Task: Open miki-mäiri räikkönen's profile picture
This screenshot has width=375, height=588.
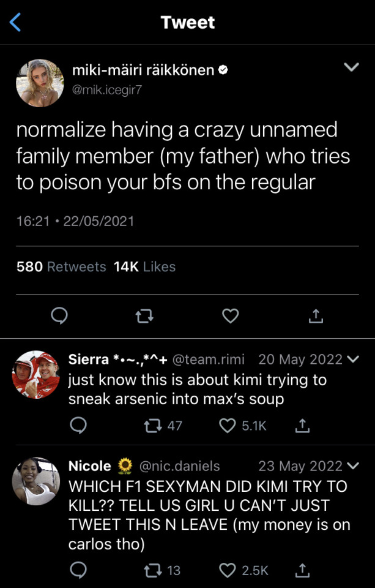Action: click(x=40, y=83)
